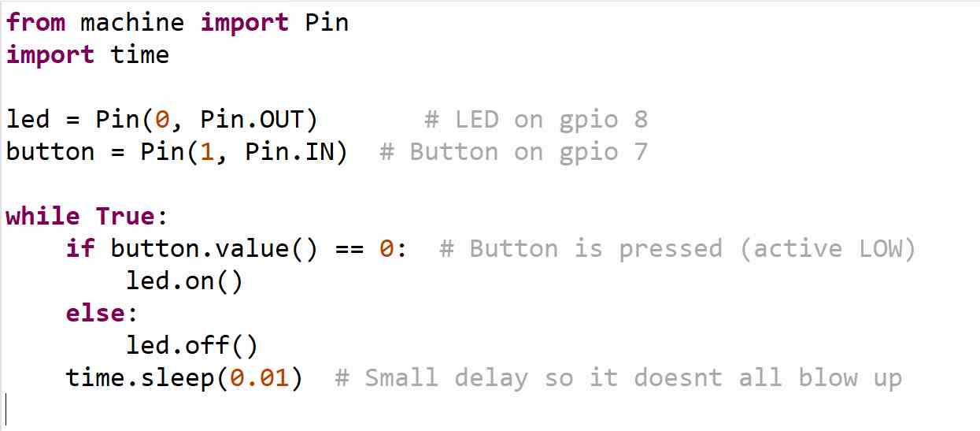Click 'Pin' at the end of line one
This screenshot has width=980, height=431.
327,22
